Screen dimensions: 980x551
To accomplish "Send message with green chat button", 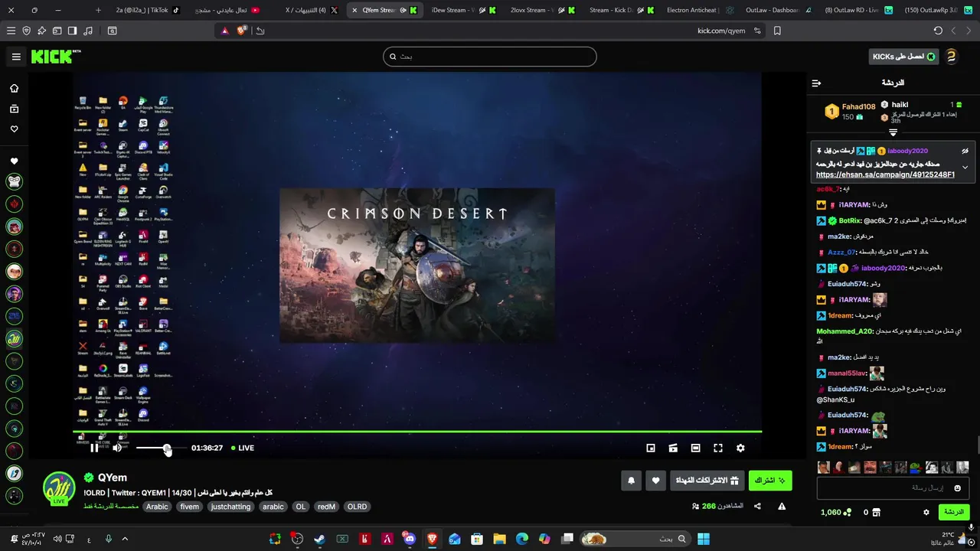I will (x=953, y=512).
